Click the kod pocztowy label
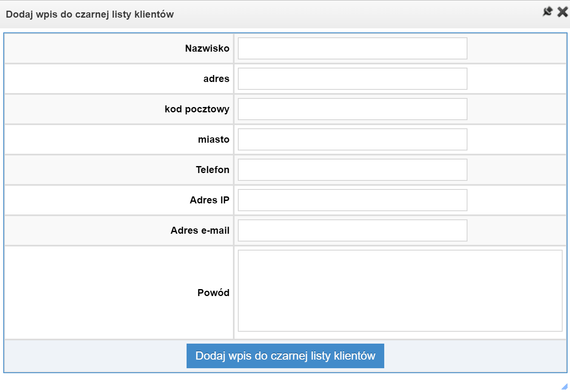Image resolution: width=570 pixels, height=392 pixels. point(197,109)
